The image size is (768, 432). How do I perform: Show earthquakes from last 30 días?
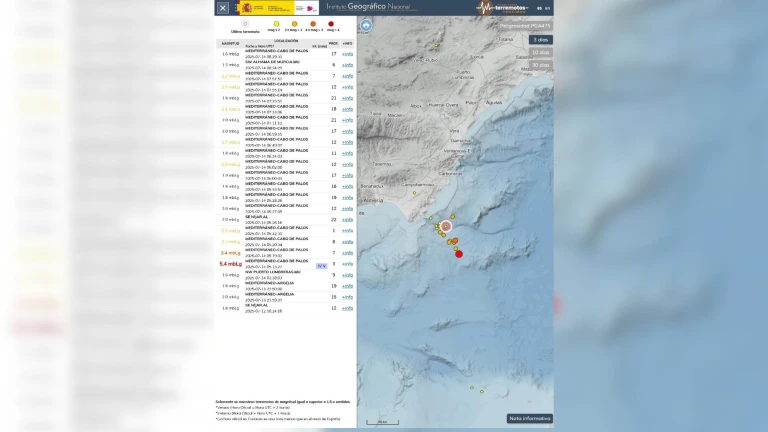click(540, 65)
